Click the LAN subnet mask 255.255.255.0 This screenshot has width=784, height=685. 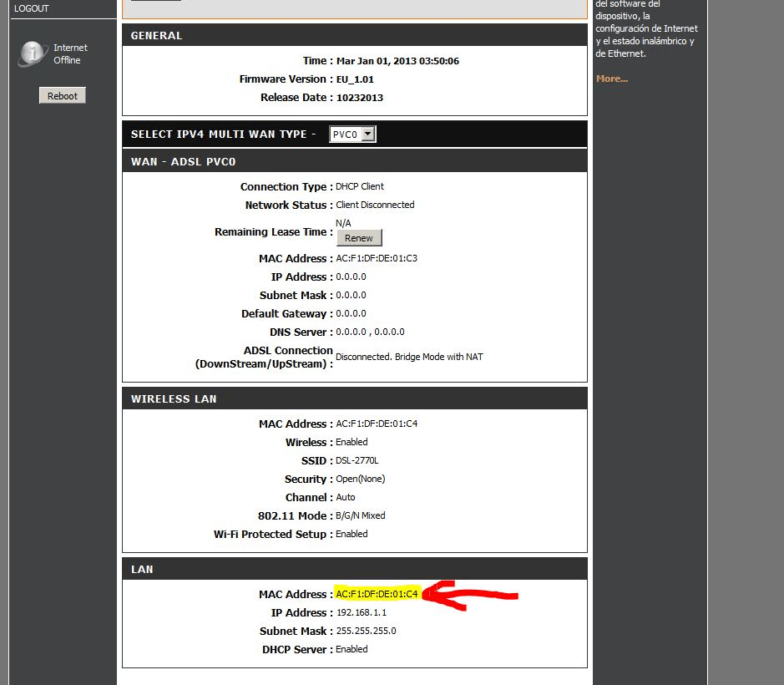pos(366,631)
